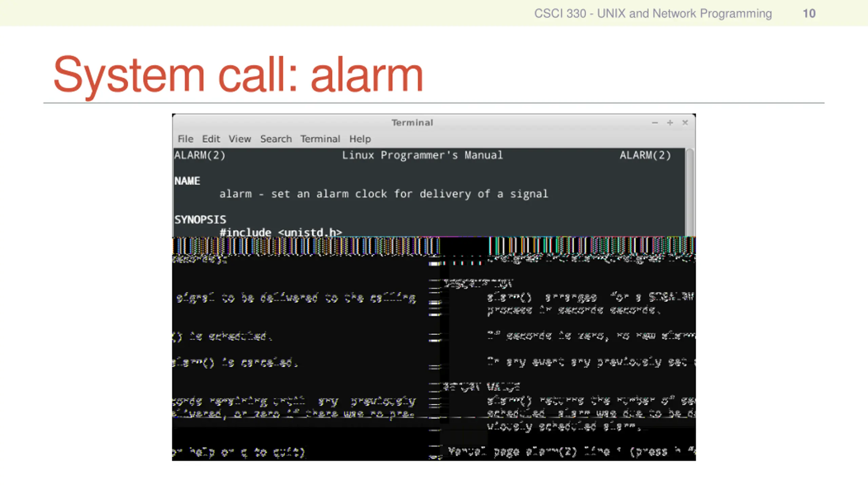Close the Terminal window with X icon

tap(685, 123)
